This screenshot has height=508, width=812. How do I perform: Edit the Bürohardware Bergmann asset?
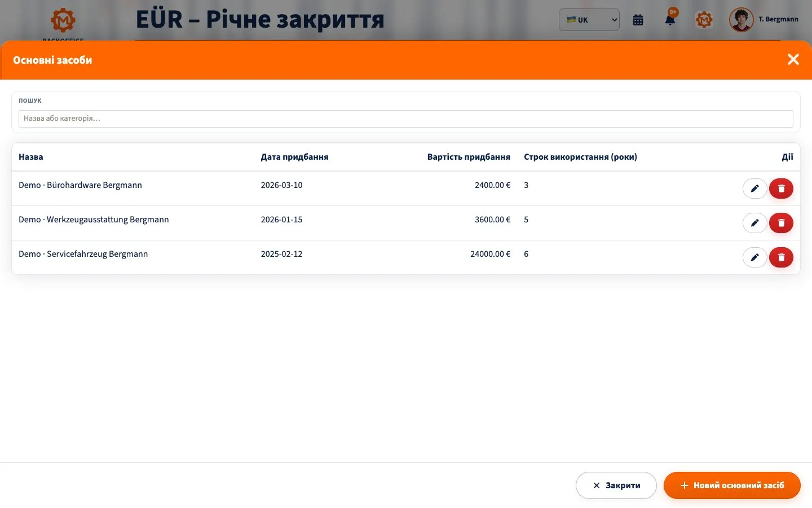point(754,189)
